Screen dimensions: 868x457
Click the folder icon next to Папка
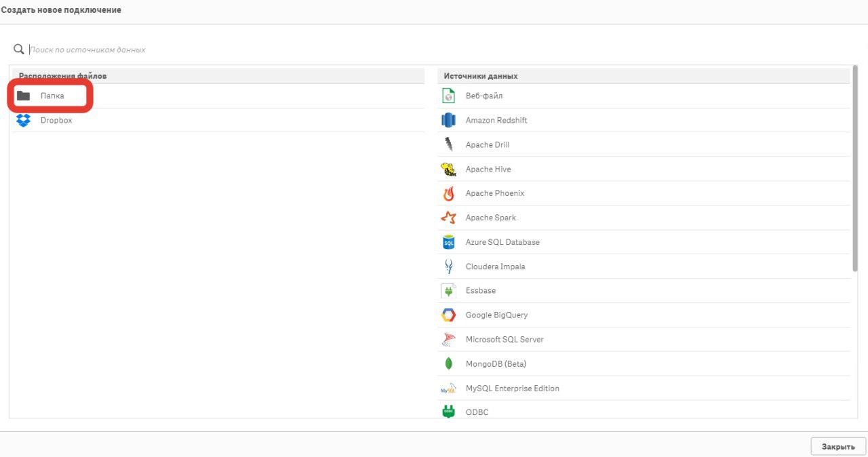[x=23, y=96]
